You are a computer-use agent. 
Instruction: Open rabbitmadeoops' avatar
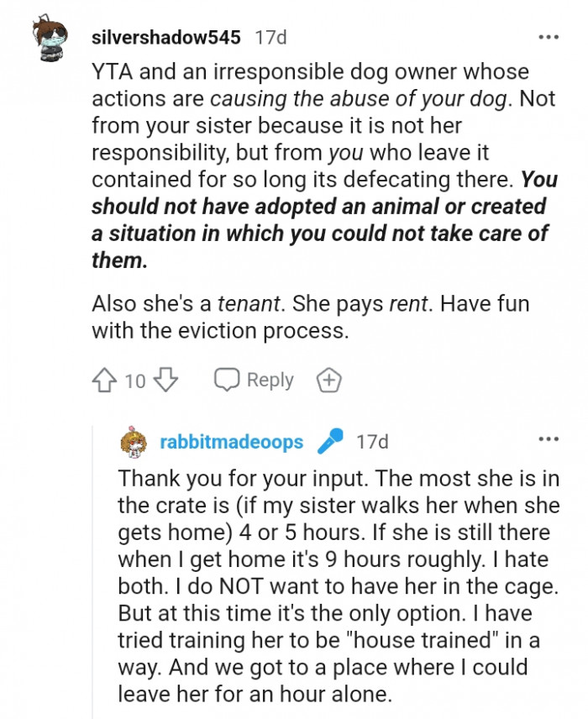[x=133, y=441]
